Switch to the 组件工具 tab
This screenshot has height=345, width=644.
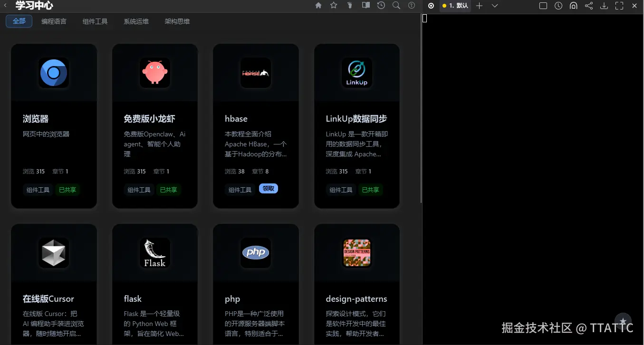[95, 21]
